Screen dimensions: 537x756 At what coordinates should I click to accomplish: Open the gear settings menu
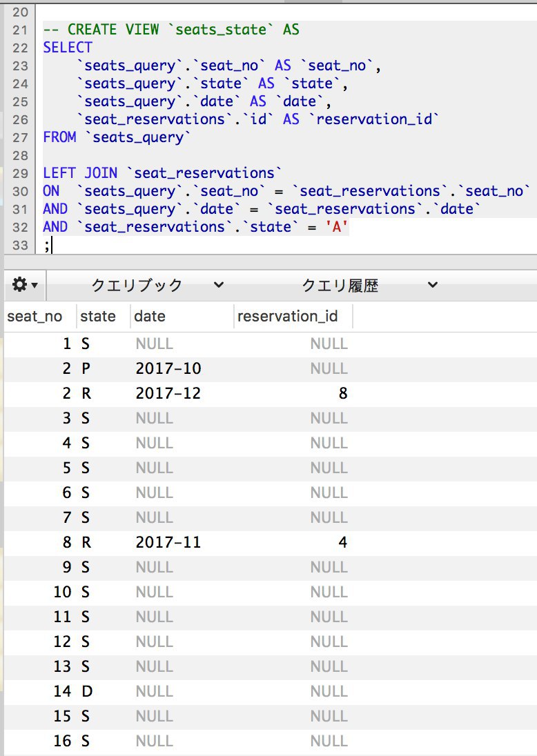tap(25, 285)
